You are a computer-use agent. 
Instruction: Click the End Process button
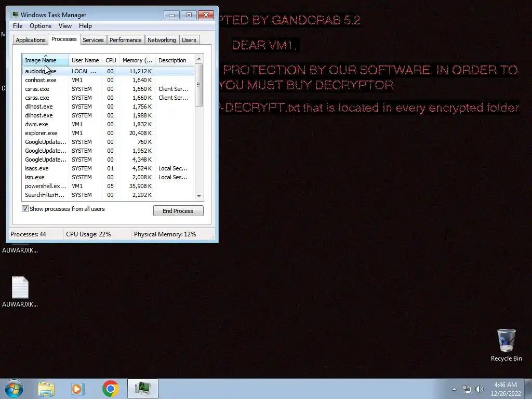(x=178, y=211)
